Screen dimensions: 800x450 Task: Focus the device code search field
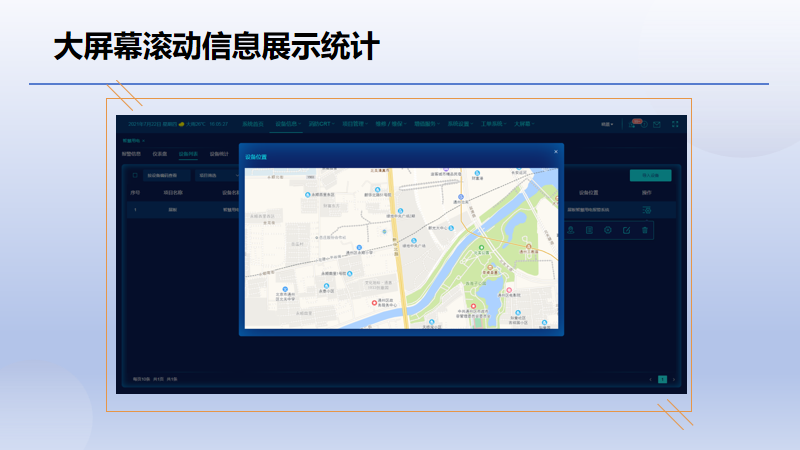(x=166, y=176)
